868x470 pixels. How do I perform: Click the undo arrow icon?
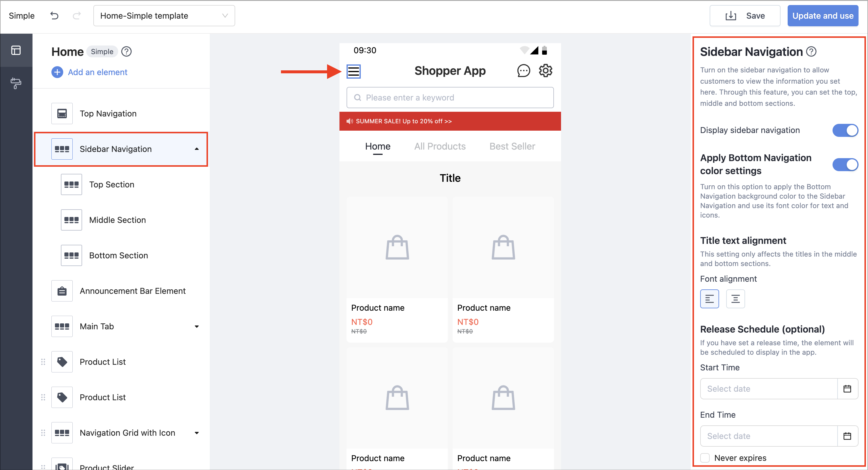[54, 15]
